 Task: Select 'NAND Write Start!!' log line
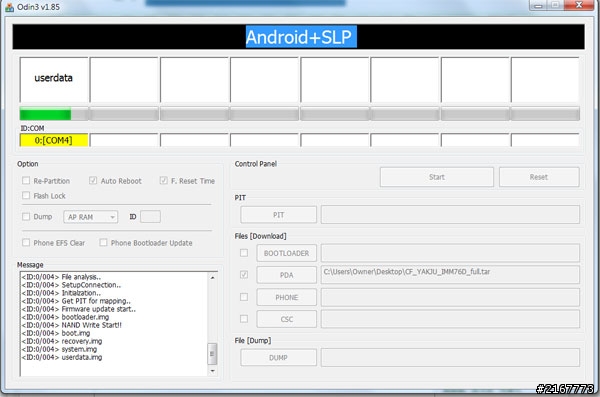(x=72, y=325)
